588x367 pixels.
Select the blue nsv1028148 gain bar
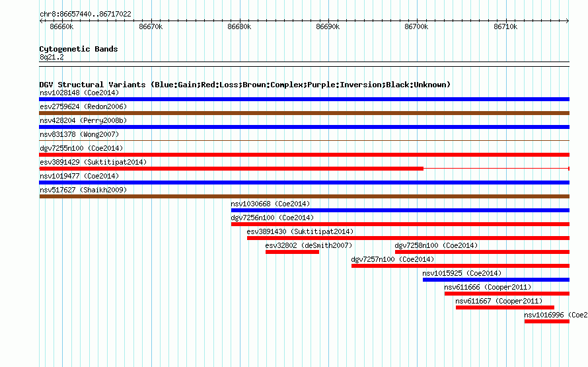[304, 99]
